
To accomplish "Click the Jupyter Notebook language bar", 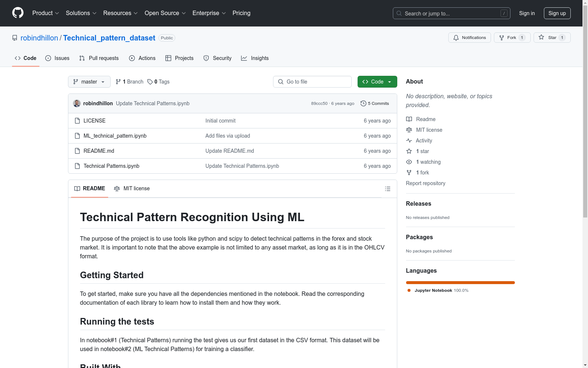I will [x=460, y=283].
